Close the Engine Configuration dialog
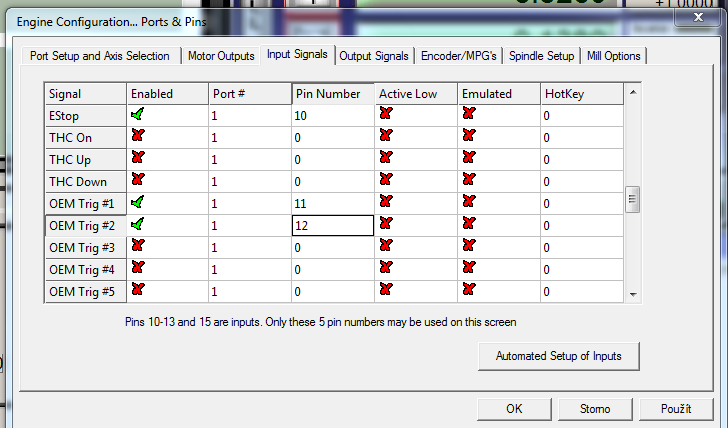Viewport: 728px width, 428px height. click(x=698, y=17)
